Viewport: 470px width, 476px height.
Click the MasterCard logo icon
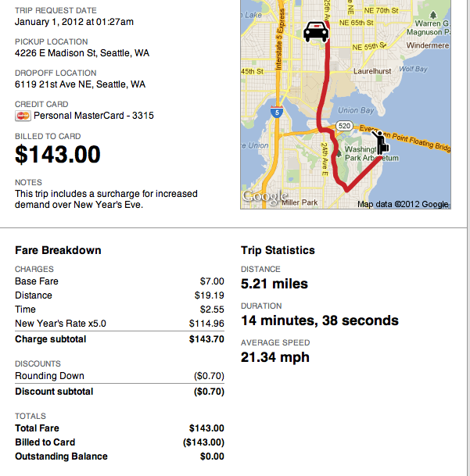click(23, 116)
